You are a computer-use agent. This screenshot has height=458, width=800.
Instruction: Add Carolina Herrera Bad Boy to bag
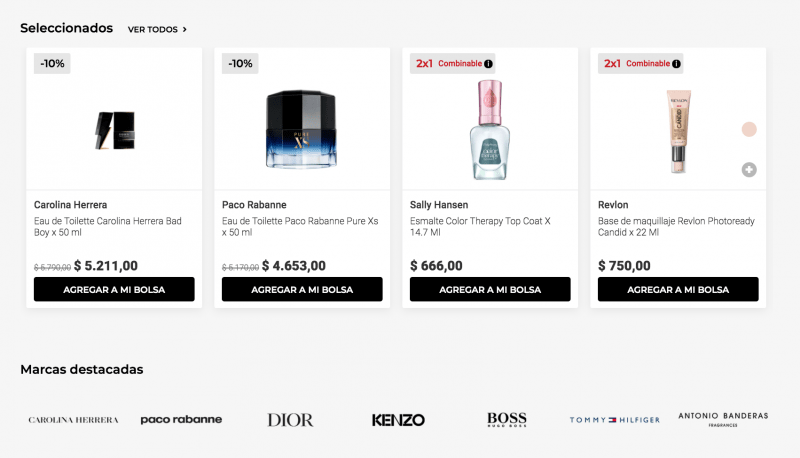pyautogui.click(x=114, y=290)
